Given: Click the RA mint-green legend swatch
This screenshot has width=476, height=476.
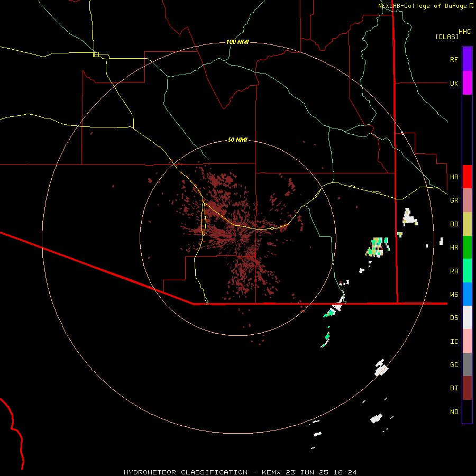Looking at the screenshot, I should point(467,271).
